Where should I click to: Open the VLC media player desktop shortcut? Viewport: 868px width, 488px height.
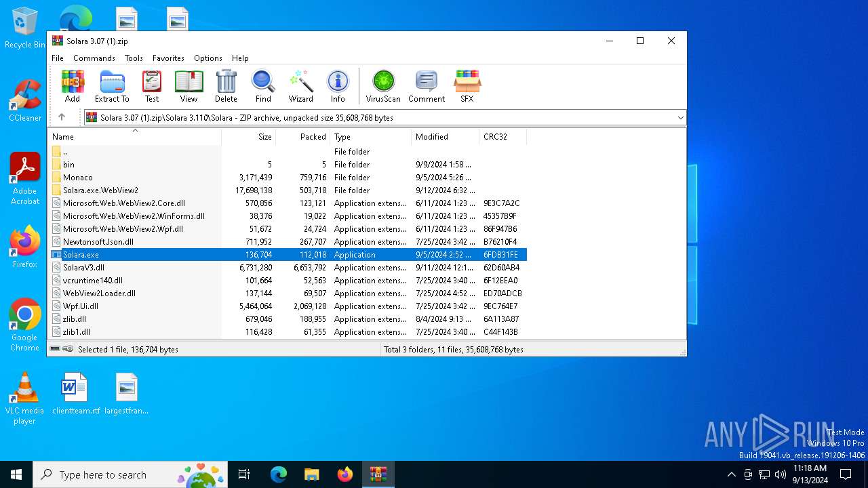coord(25,399)
